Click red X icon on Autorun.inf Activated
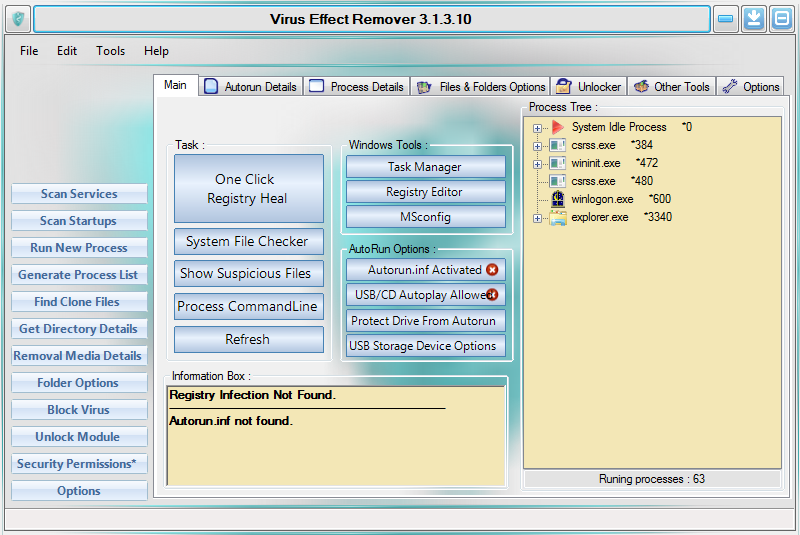 click(492, 270)
